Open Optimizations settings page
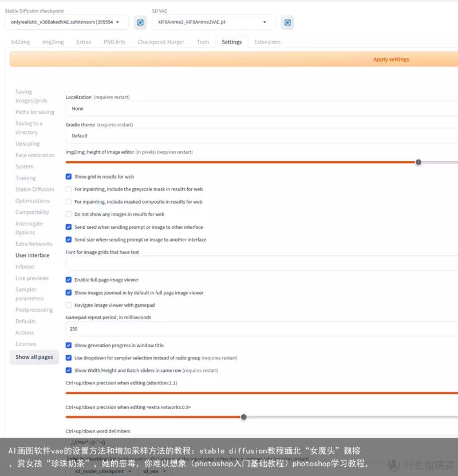The width and height of the screenshot is (458, 476). 33,201
